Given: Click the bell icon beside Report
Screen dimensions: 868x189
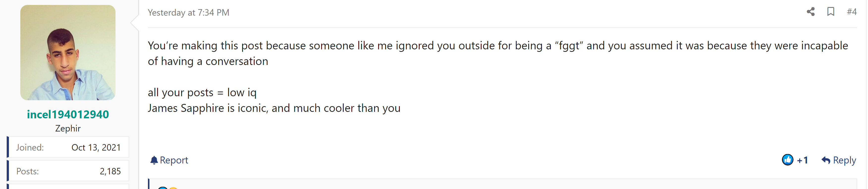Looking at the screenshot, I should 154,160.
